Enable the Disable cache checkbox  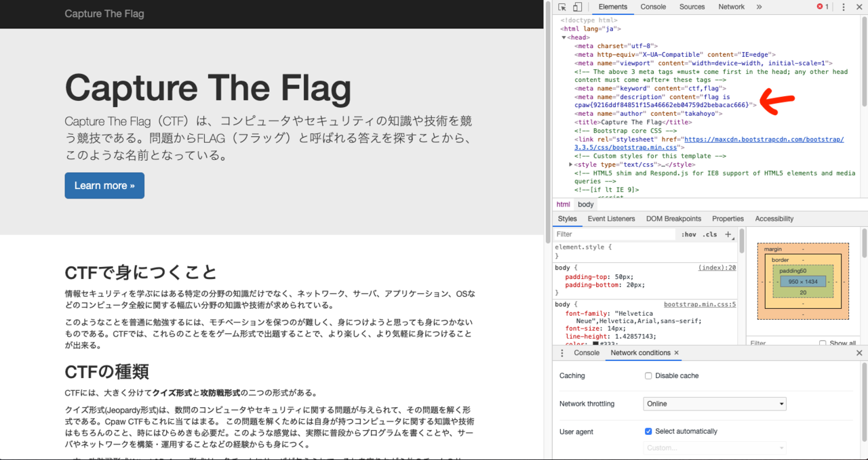click(648, 375)
